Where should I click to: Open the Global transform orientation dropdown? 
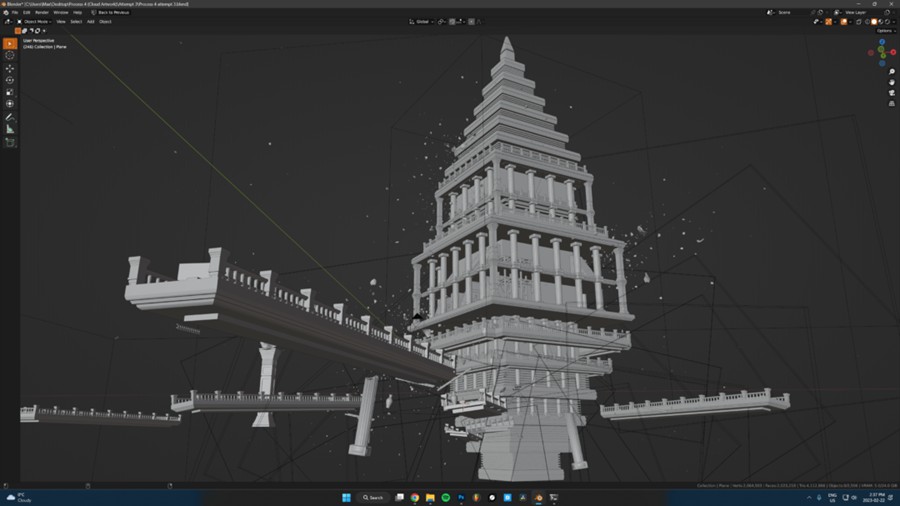(x=422, y=22)
